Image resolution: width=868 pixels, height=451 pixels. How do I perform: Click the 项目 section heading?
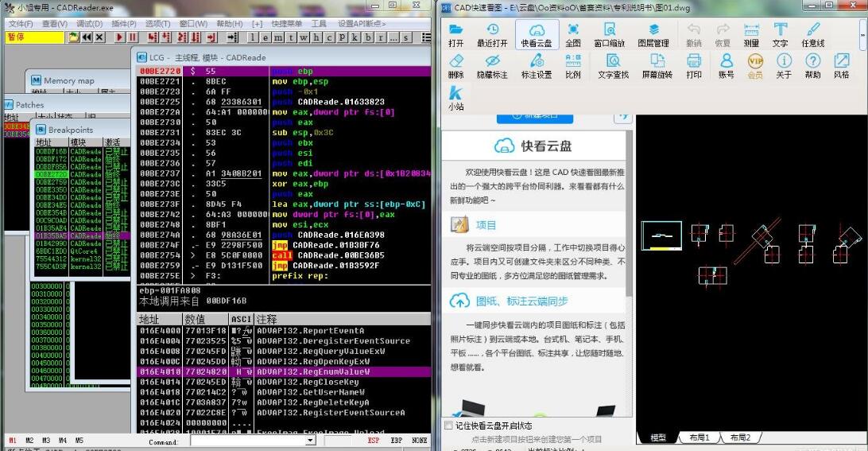tap(486, 225)
